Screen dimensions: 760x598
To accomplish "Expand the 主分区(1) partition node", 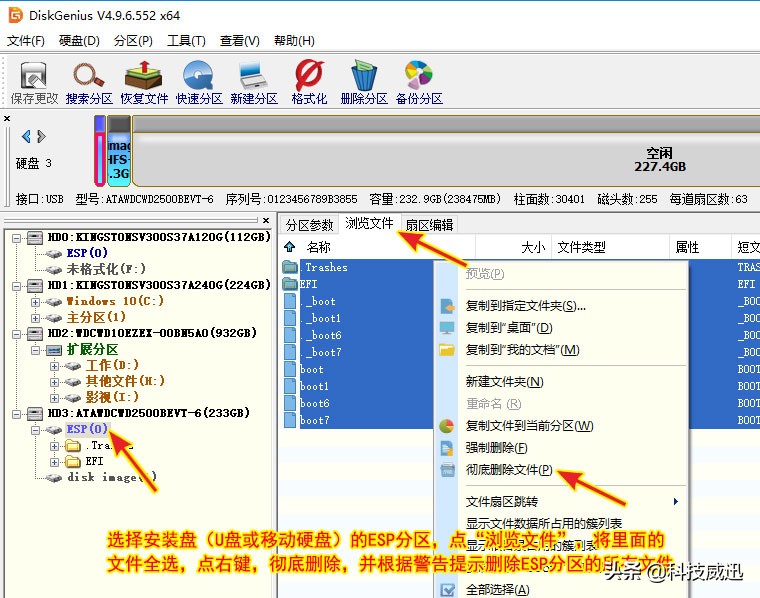I will [x=35, y=318].
